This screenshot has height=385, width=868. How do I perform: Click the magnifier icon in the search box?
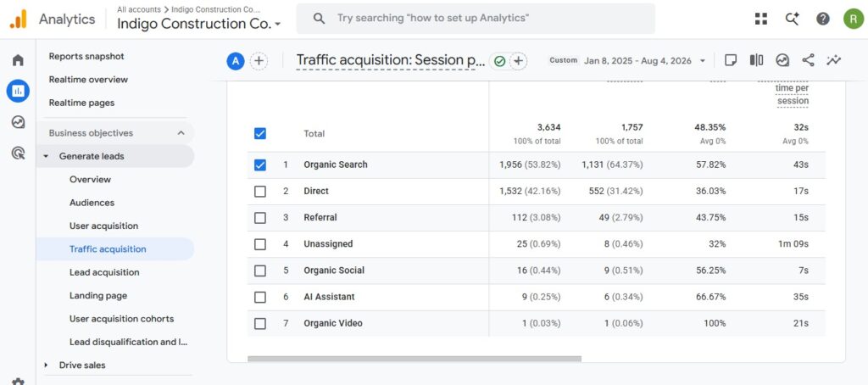pos(319,19)
